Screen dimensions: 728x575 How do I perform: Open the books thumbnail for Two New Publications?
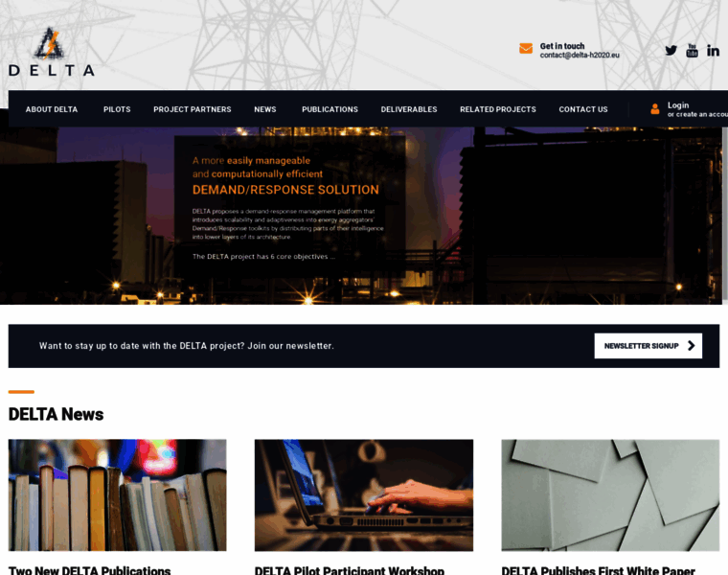click(x=118, y=495)
